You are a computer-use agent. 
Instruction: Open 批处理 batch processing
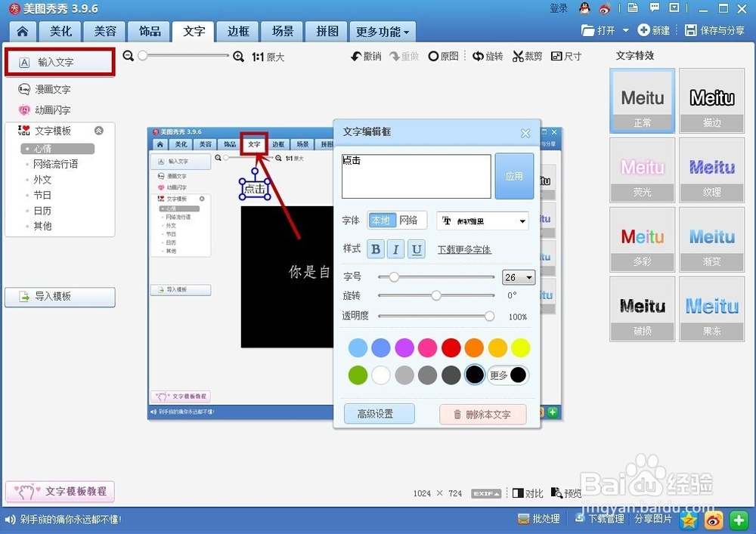[538, 519]
